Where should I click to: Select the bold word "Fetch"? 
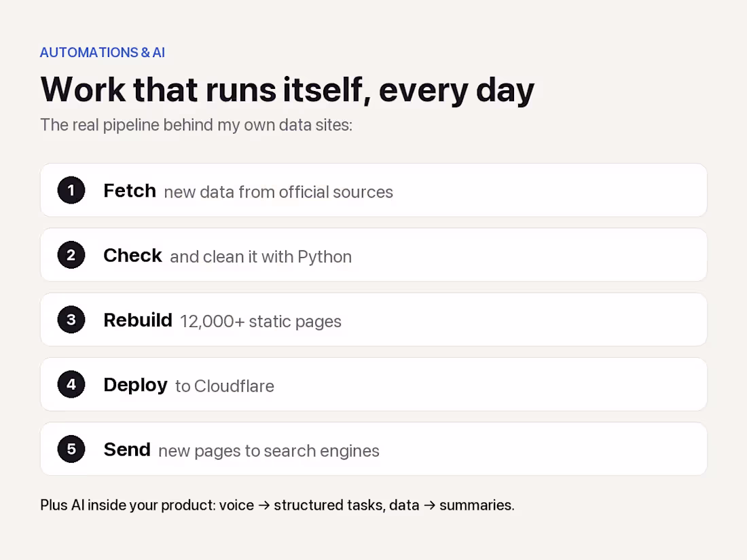(x=130, y=191)
